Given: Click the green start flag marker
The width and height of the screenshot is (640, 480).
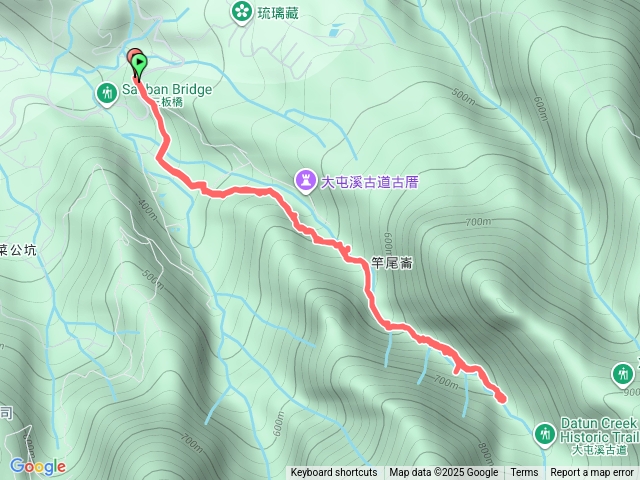Looking at the screenshot, I should (x=139, y=64).
